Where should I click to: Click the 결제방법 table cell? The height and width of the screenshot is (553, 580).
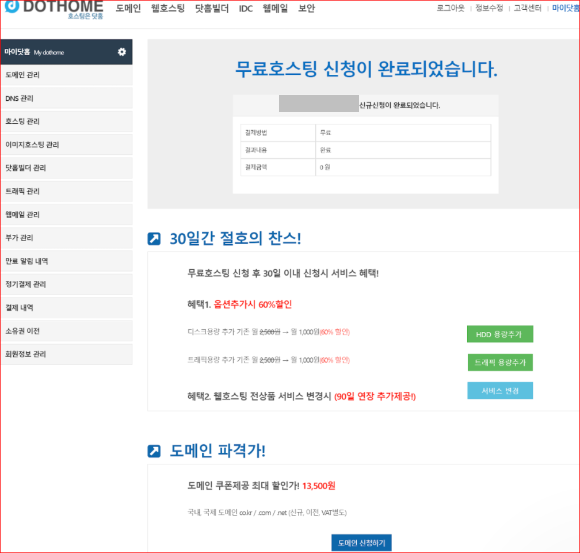278,133
